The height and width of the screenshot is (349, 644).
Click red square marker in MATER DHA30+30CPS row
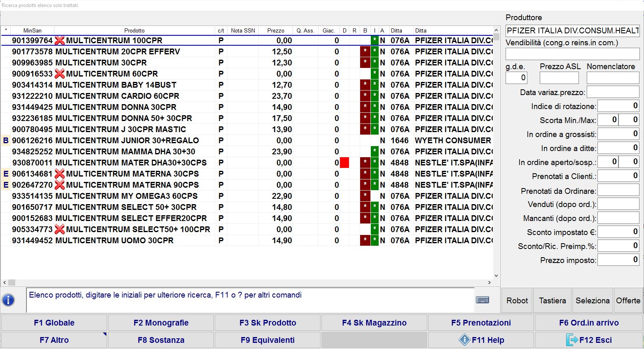(x=344, y=163)
